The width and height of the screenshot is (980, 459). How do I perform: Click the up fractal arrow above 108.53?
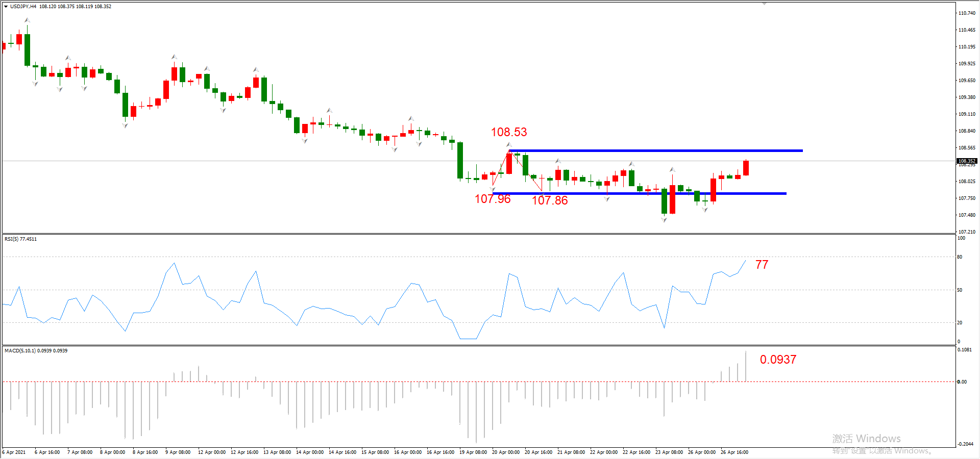[509, 145]
